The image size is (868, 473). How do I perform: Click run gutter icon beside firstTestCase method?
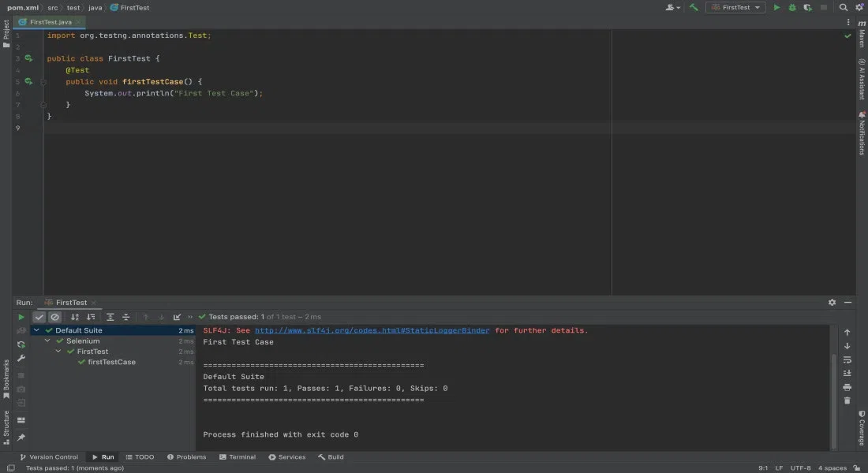click(x=28, y=81)
